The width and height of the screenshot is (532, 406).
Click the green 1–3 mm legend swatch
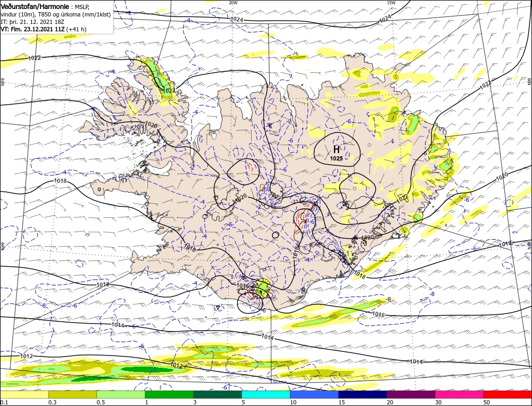pos(169,394)
